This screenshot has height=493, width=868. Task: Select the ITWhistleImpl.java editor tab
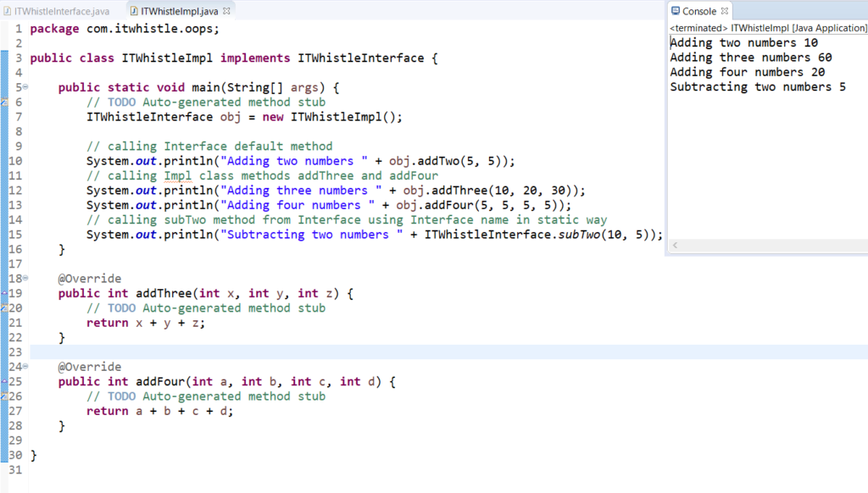(179, 11)
